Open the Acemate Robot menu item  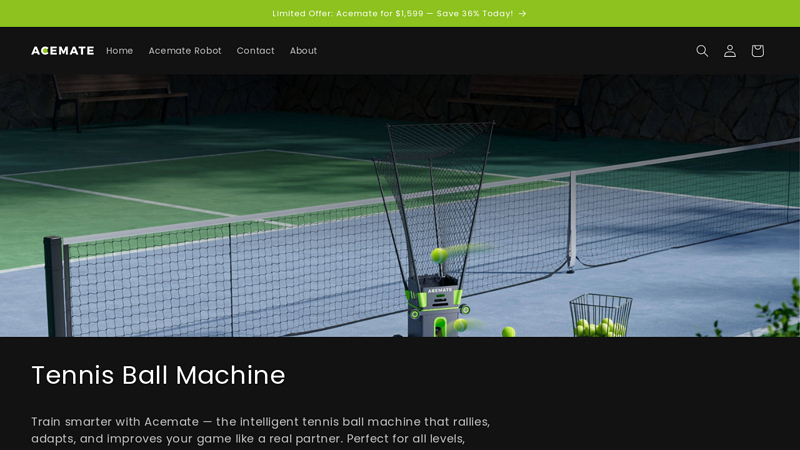[185, 51]
